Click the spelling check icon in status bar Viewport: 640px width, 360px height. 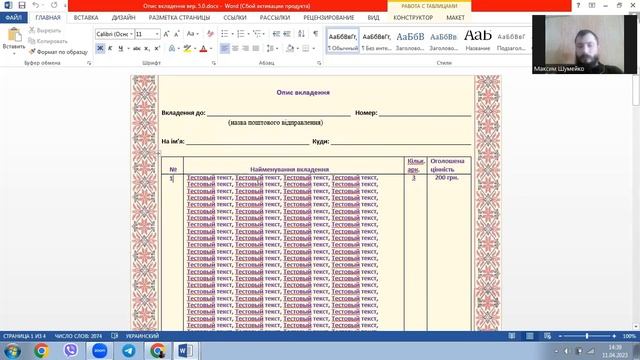point(115,336)
